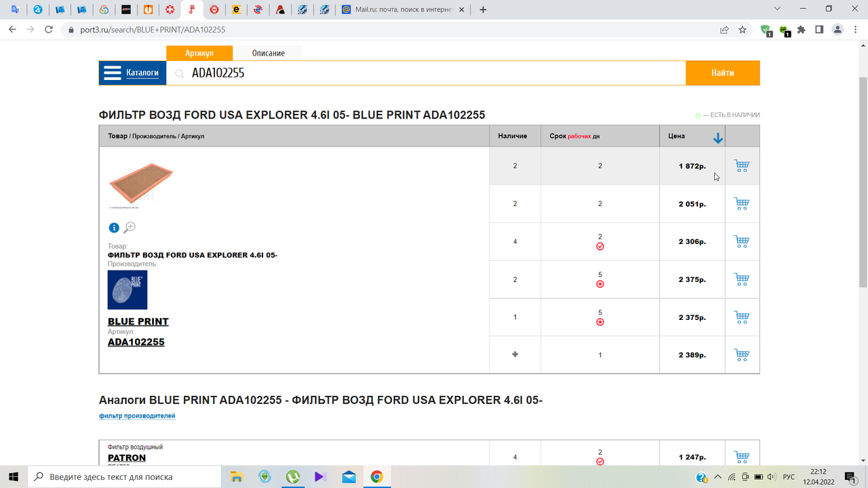Screen dimensions: 868x488
Task: Open a new browser tab
Action: (x=483, y=9)
